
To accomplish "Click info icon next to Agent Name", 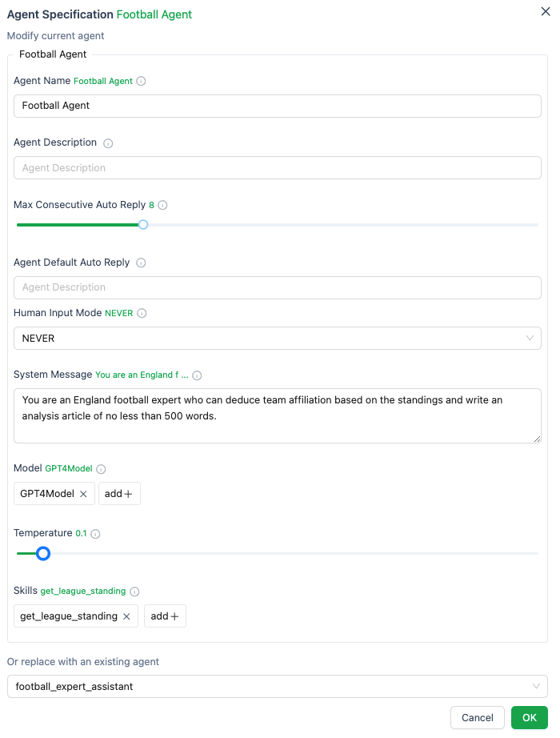I will coord(142,81).
